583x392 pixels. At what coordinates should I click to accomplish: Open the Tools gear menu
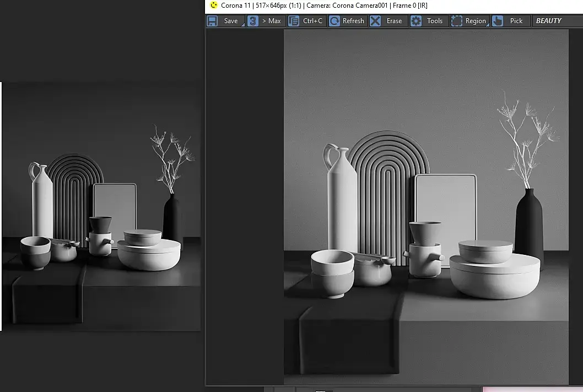(x=428, y=21)
